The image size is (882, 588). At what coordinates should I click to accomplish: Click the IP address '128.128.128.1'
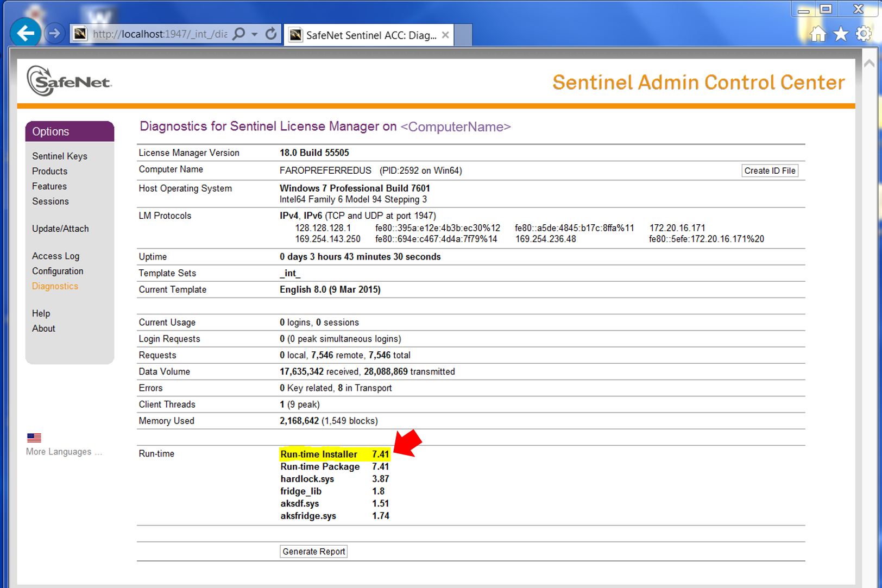[323, 228]
